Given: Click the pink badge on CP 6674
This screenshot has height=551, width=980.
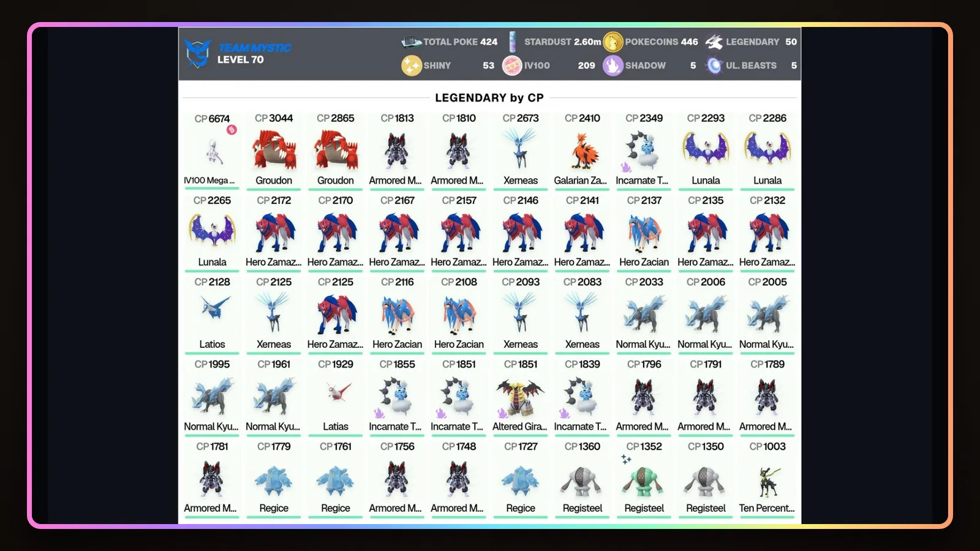Looking at the screenshot, I should pos(232,130).
